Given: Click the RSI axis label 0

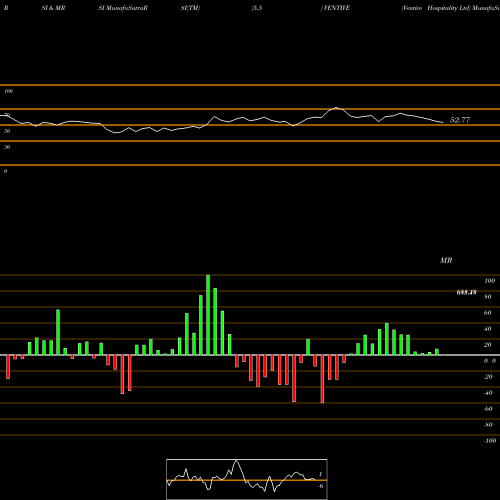Looking at the screenshot, I should point(5,171).
